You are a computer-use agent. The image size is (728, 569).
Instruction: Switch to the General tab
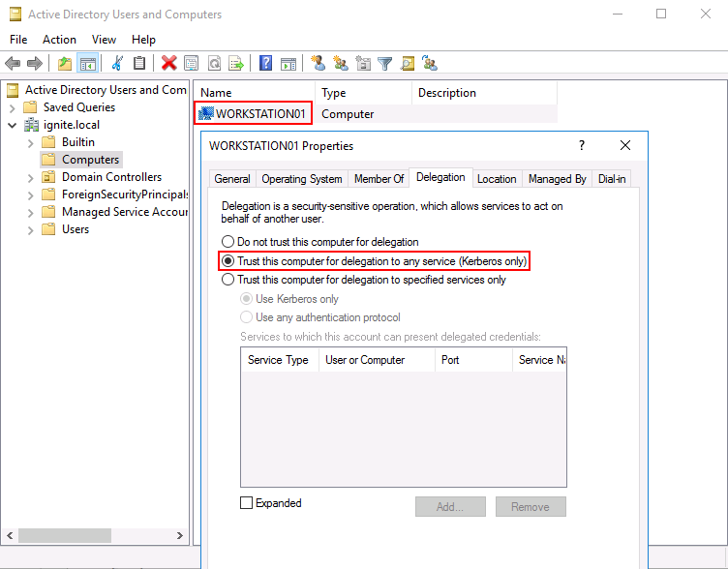[232, 179]
